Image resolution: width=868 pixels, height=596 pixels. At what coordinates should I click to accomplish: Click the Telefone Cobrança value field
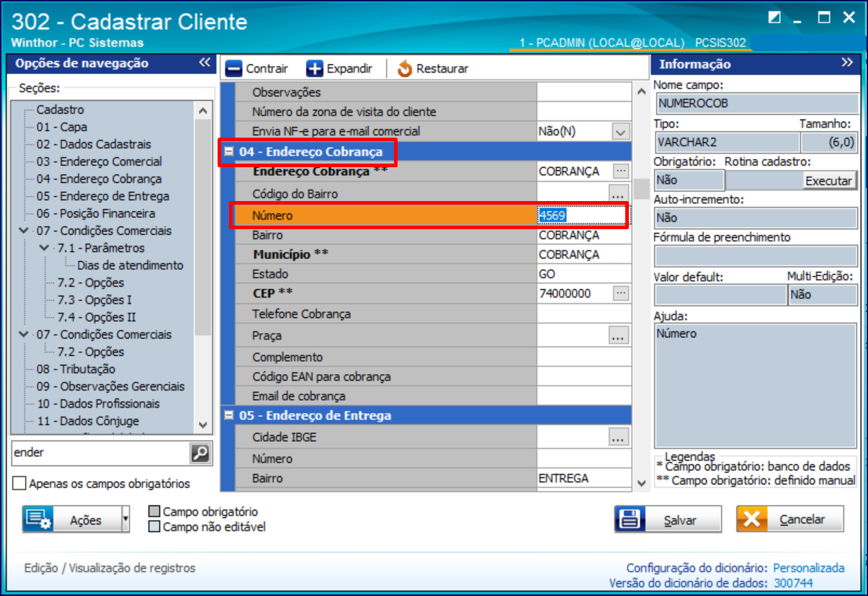(583, 314)
